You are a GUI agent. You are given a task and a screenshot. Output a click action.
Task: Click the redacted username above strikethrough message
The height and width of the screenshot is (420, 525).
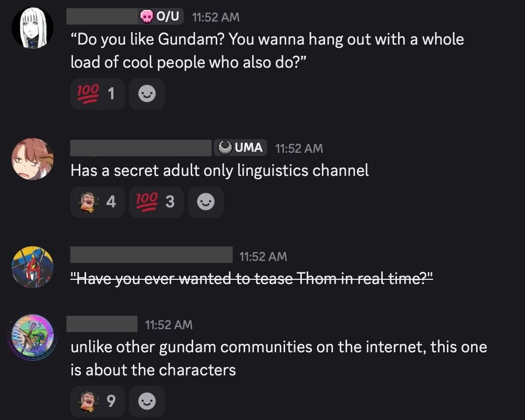pos(151,255)
